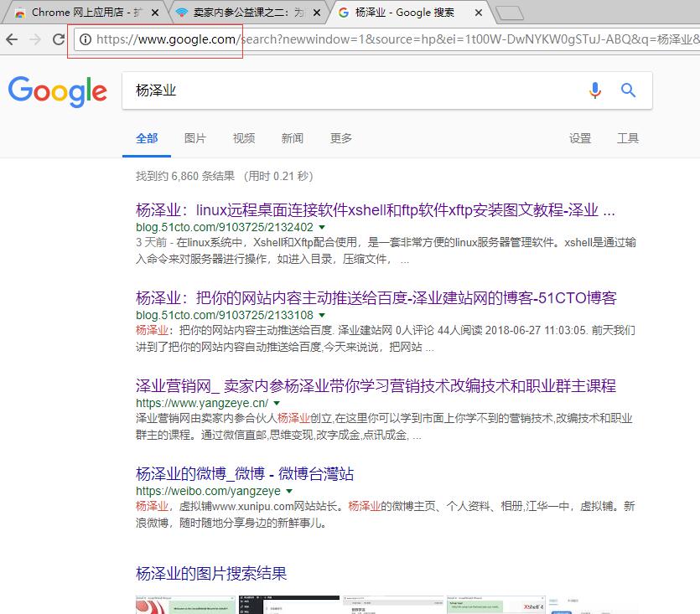Open the Google logo homepage link
The height and width of the screenshot is (614, 700).
[58, 91]
